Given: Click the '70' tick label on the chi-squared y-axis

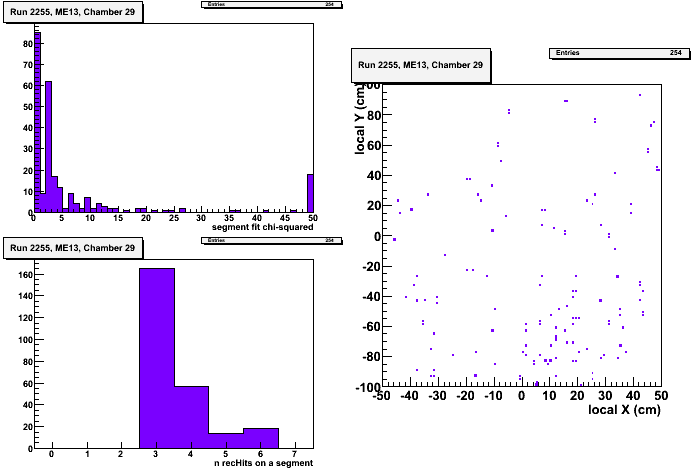Looking at the screenshot, I should click(x=28, y=65).
